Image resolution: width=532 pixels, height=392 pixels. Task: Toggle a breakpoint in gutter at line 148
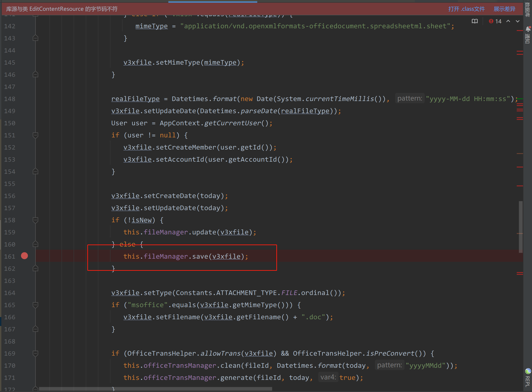[24, 99]
